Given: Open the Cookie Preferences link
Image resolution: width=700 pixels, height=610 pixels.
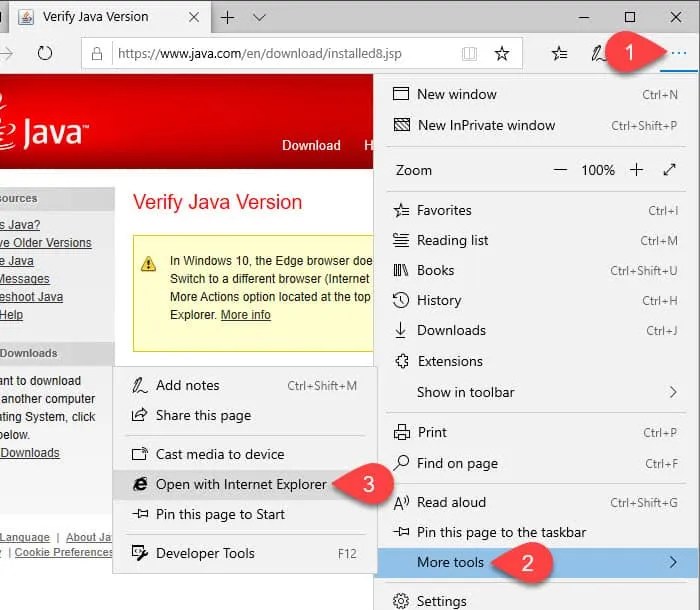Looking at the screenshot, I should coord(63,552).
